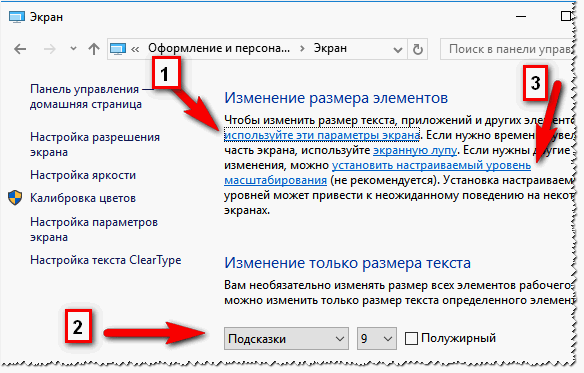584x373 pixels.
Task: Click the Back navigation arrow
Action: point(20,49)
